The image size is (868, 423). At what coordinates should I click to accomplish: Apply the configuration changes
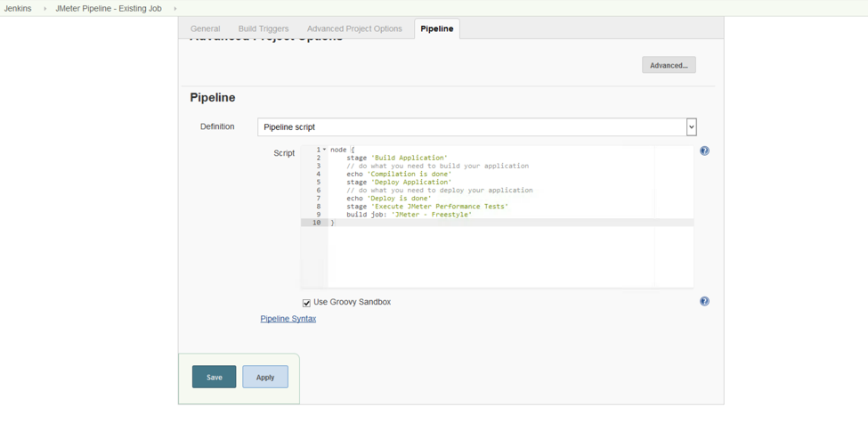(x=265, y=377)
